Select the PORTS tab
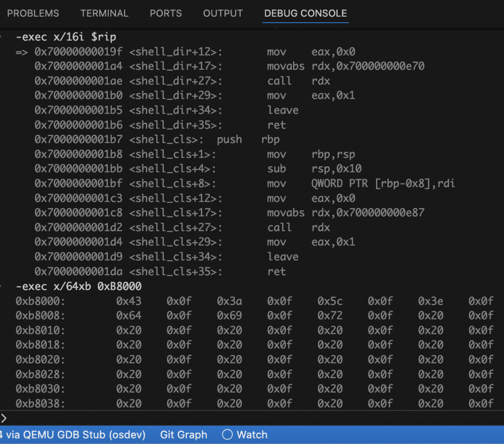The image size is (504, 444). tap(166, 13)
